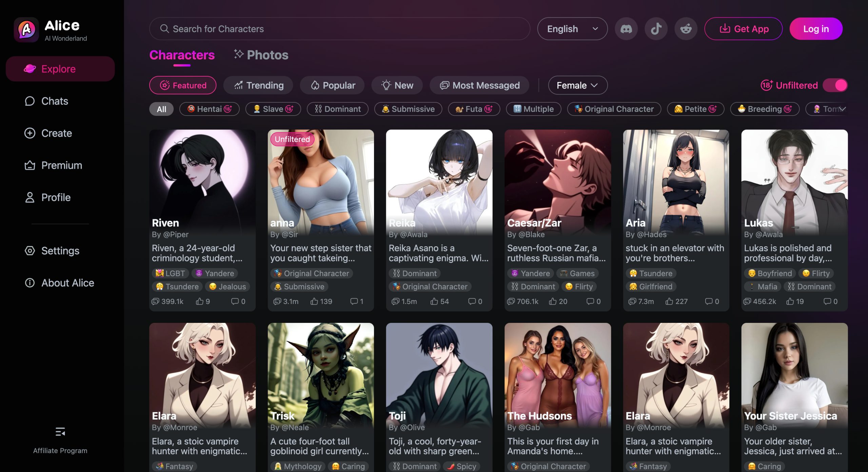The width and height of the screenshot is (868, 472).
Task: Click the author name By @Hades
Action: [646, 234]
